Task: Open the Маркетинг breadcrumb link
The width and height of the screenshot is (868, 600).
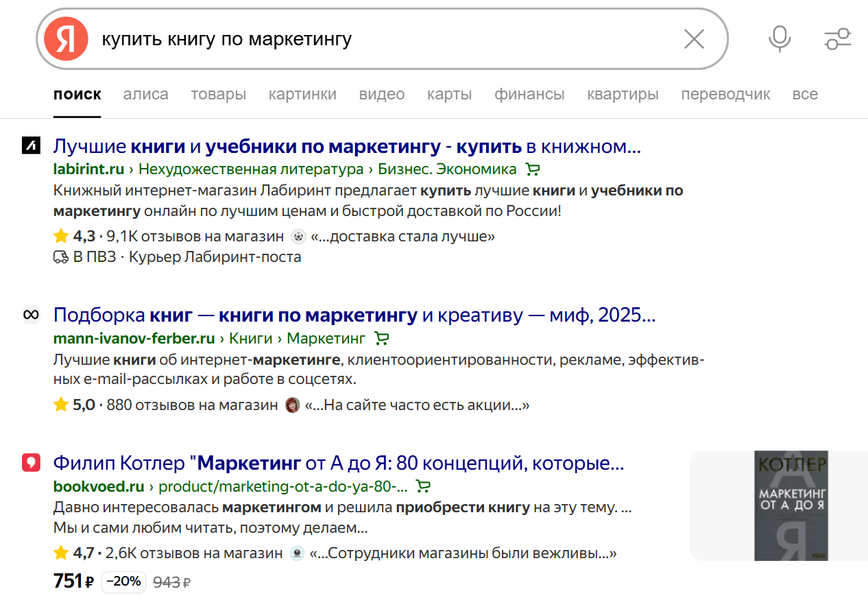Action: (326, 338)
